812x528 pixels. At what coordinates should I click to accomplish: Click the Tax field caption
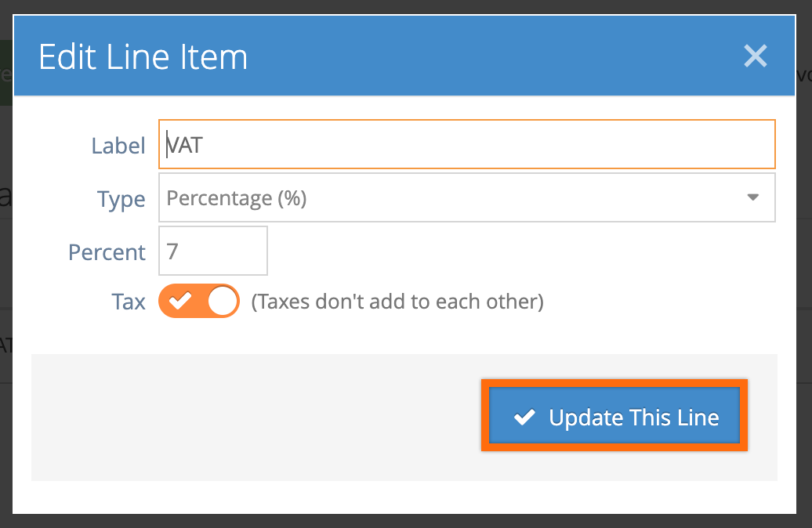(x=129, y=302)
